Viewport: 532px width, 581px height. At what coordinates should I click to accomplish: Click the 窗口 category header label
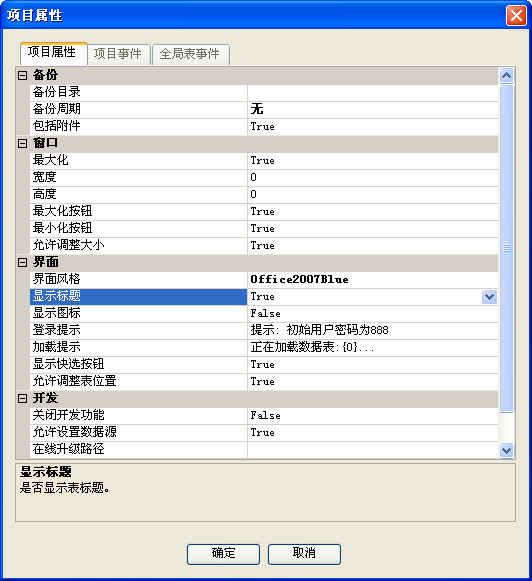click(x=45, y=143)
